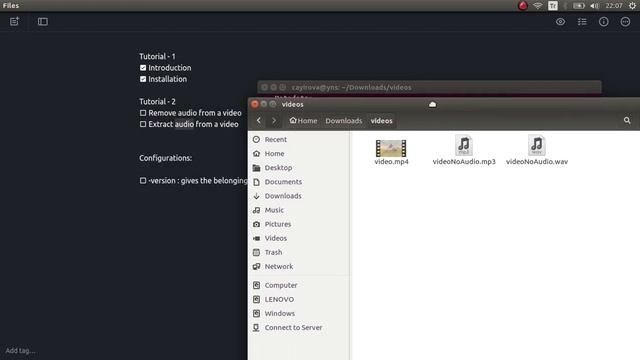
Task: Click the Files app menu label
Action: point(11,6)
